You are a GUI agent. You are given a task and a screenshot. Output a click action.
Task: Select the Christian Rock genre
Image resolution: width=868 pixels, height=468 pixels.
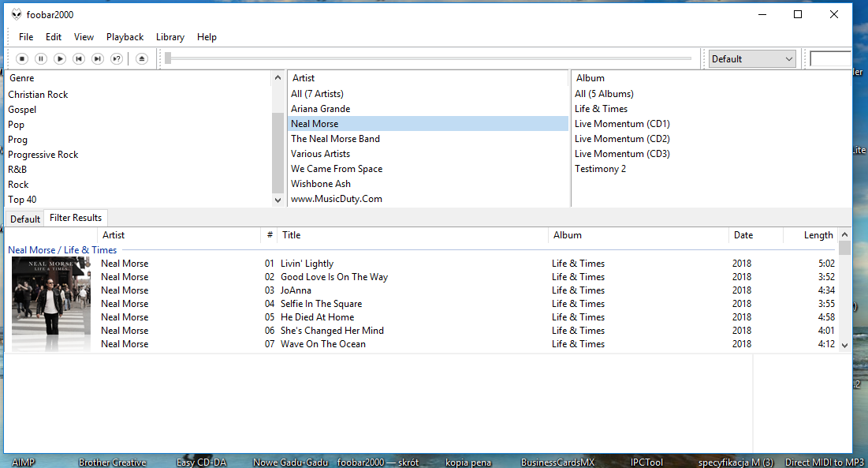pyautogui.click(x=139, y=95)
